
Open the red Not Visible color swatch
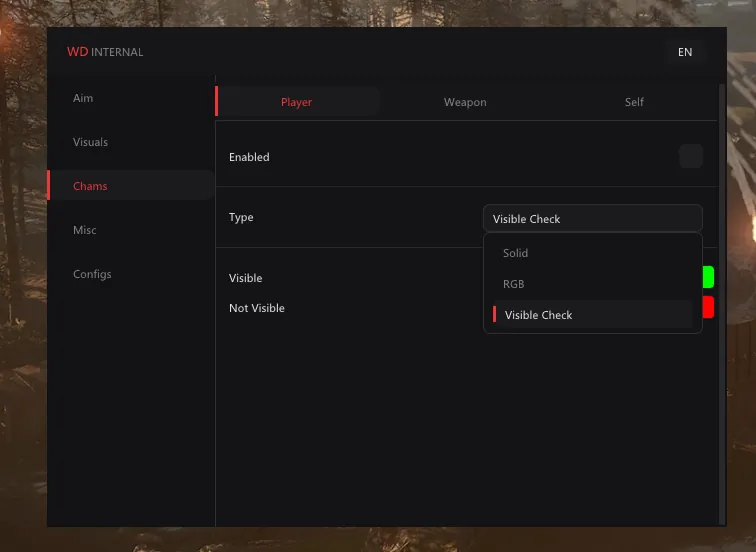coord(708,307)
